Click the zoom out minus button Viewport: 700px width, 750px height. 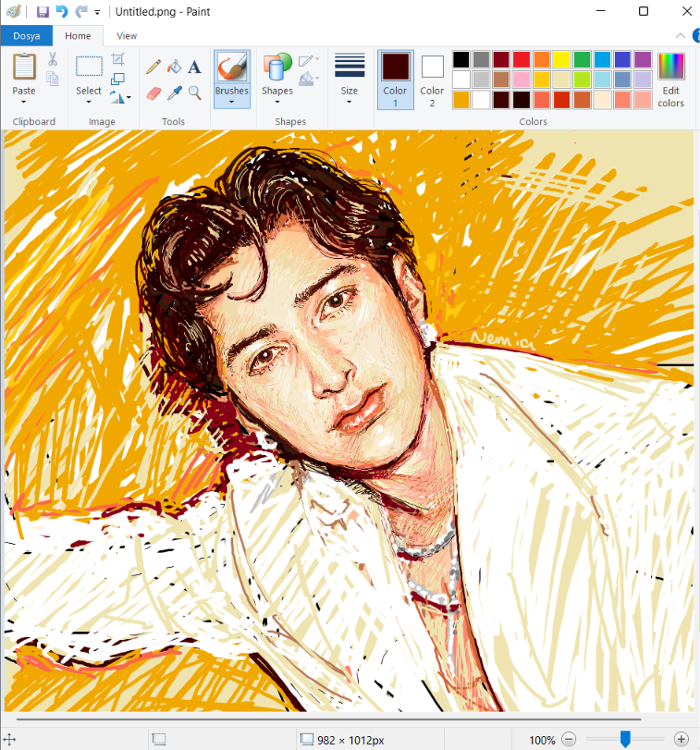[569, 740]
